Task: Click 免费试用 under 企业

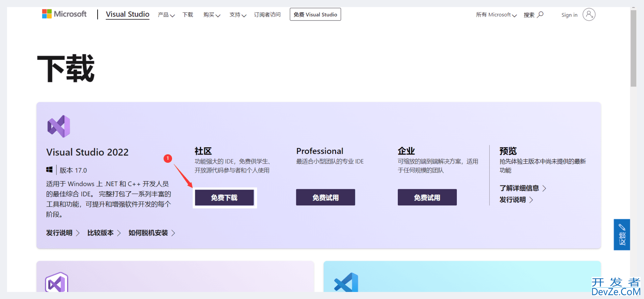Action: click(x=427, y=197)
